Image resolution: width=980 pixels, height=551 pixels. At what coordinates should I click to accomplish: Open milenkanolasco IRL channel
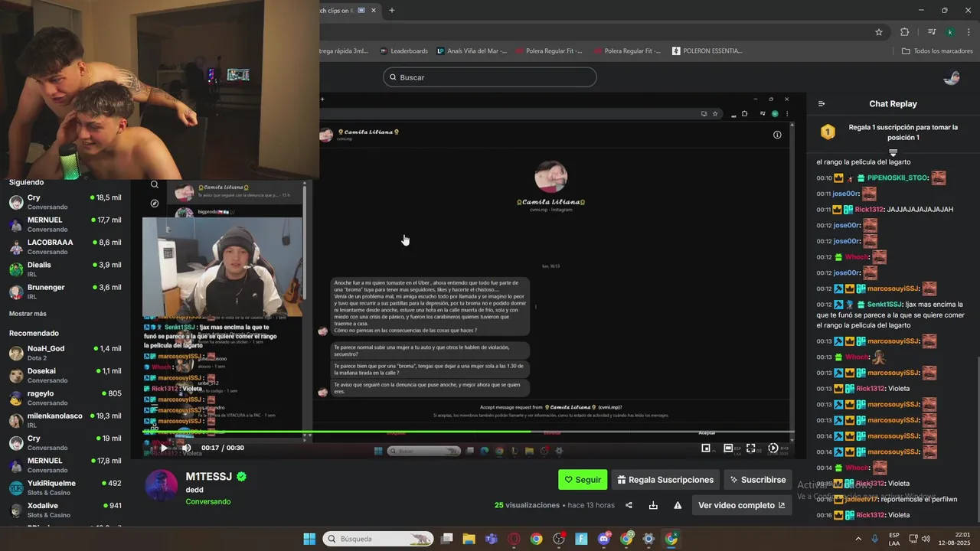[65, 420]
